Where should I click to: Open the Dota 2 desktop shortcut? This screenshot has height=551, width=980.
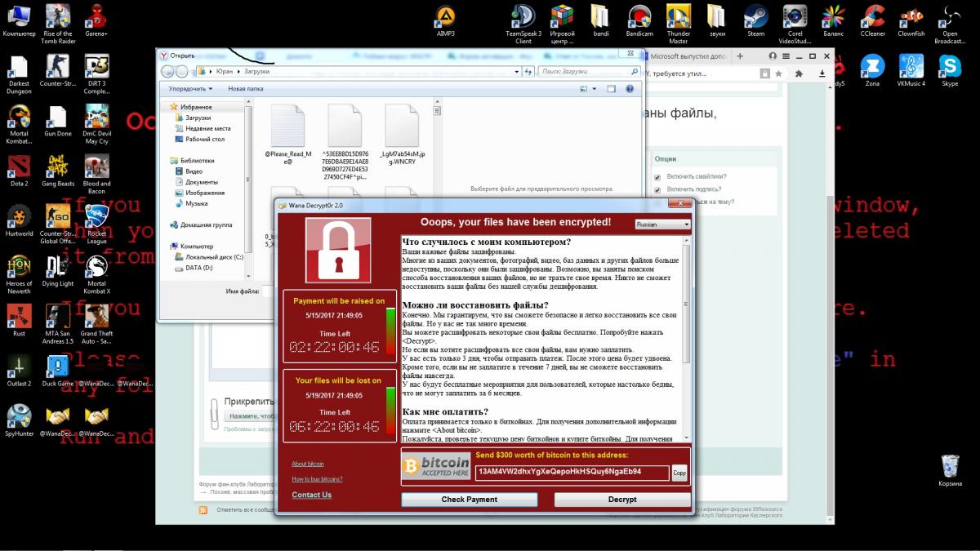(x=19, y=170)
